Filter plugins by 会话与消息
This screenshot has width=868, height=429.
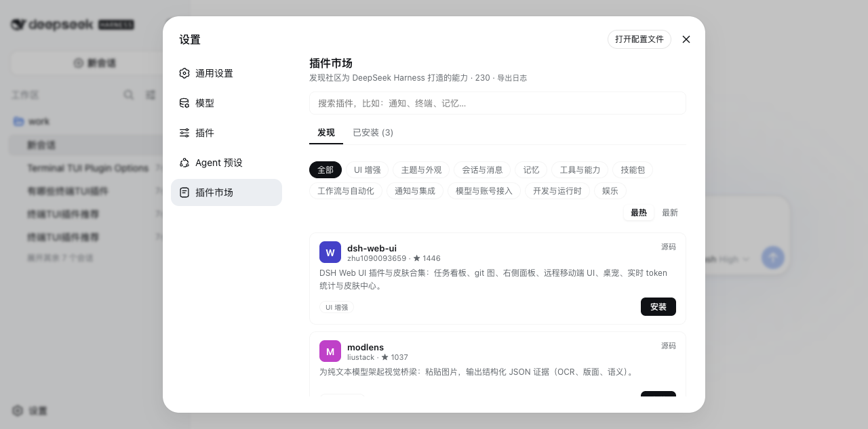(x=482, y=170)
